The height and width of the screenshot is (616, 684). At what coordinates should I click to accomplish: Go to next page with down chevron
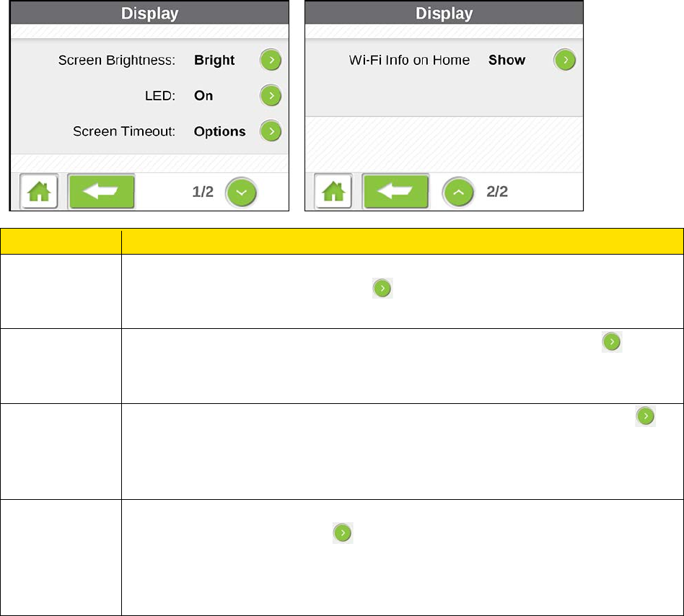click(x=241, y=193)
